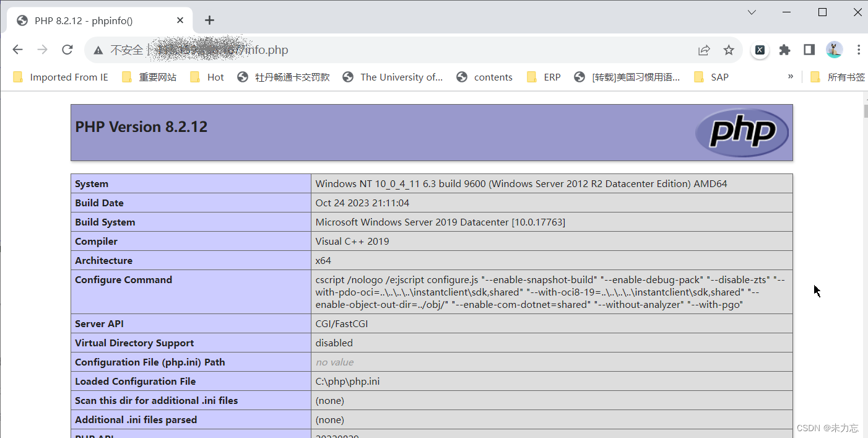Image resolution: width=868 pixels, height=438 pixels.
Task: Close the PHP 8.2.12 phpinfo tab
Action: pos(180,20)
